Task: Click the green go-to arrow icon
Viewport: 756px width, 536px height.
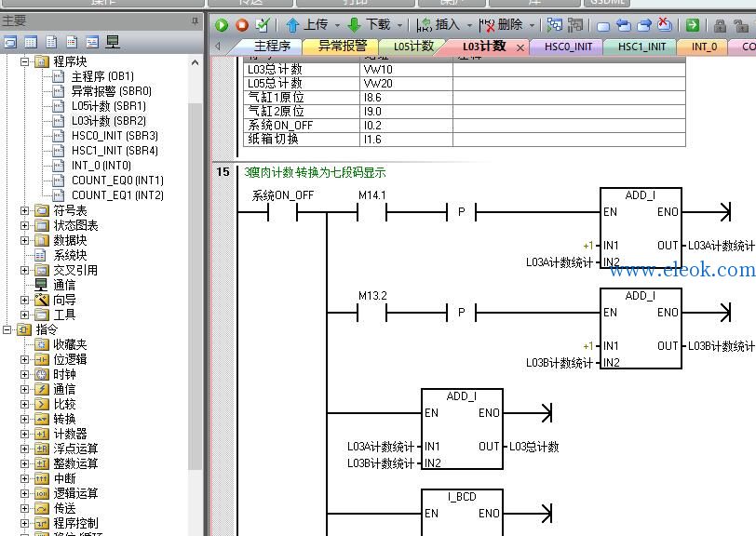Action: [693, 25]
